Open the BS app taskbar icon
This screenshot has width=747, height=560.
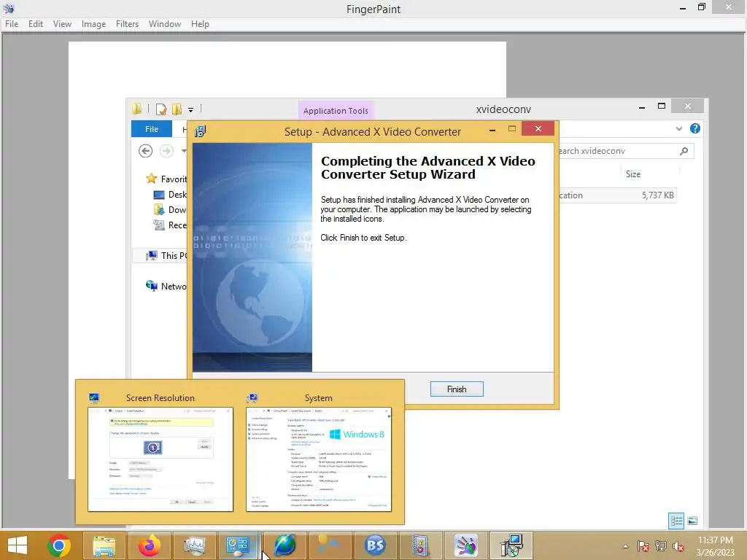(x=375, y=545)
